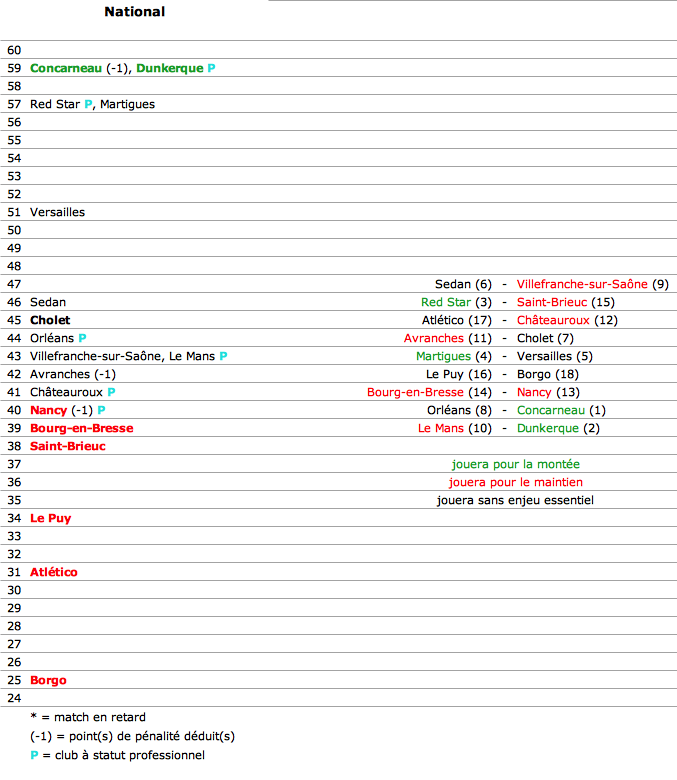Click the P marker next to Red Star
Viewport: 677px width, 780px height.
[x=88, y=104]
